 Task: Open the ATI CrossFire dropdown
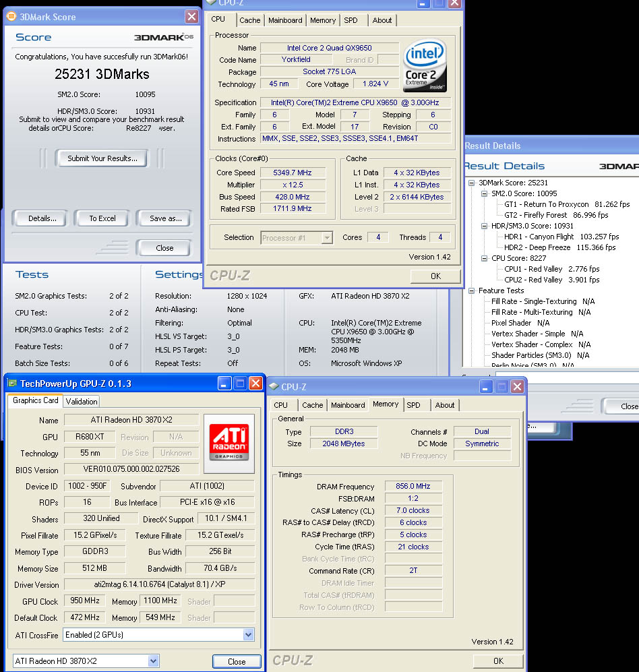(x=248, y=635)
